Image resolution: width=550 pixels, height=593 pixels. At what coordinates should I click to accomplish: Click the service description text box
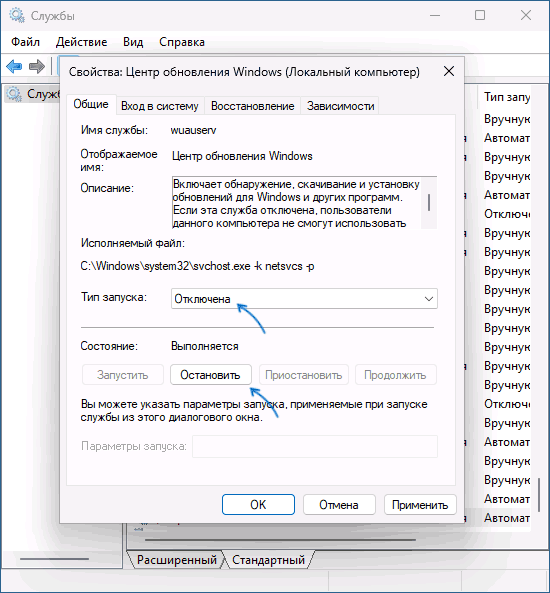(x=304, y=202)
